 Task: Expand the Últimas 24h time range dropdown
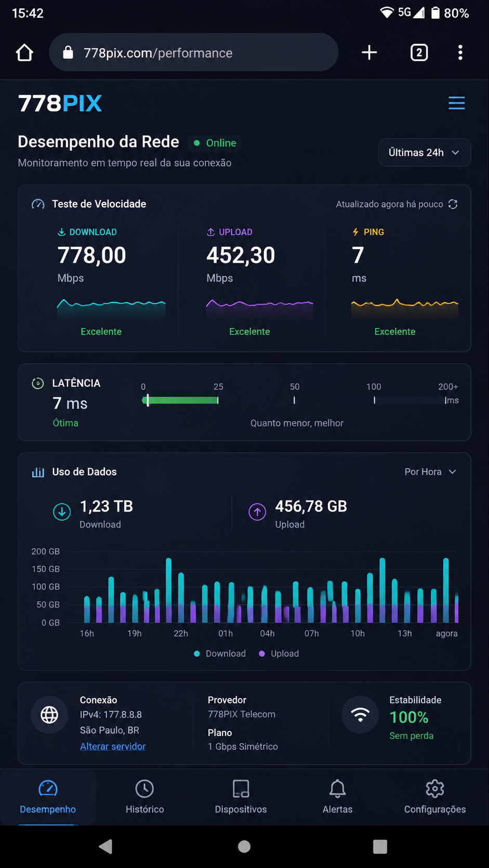pyautogui.click(x=425, y=153)
